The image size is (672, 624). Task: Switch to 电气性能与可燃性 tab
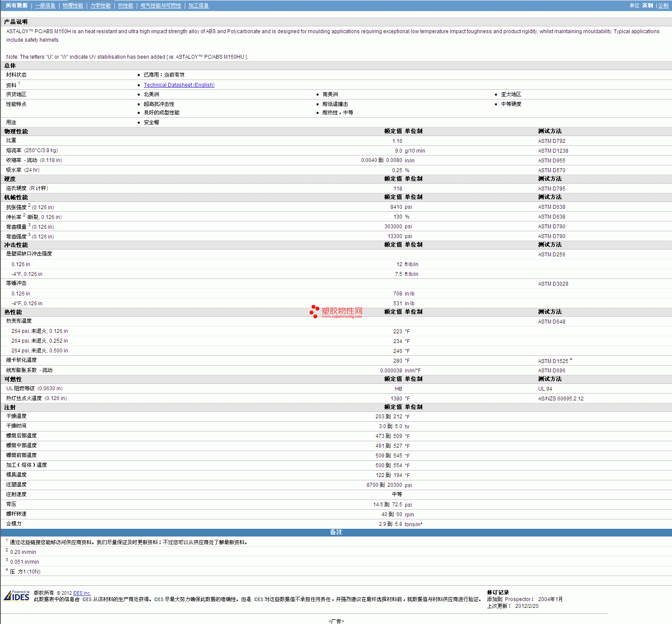click(161, 6)
